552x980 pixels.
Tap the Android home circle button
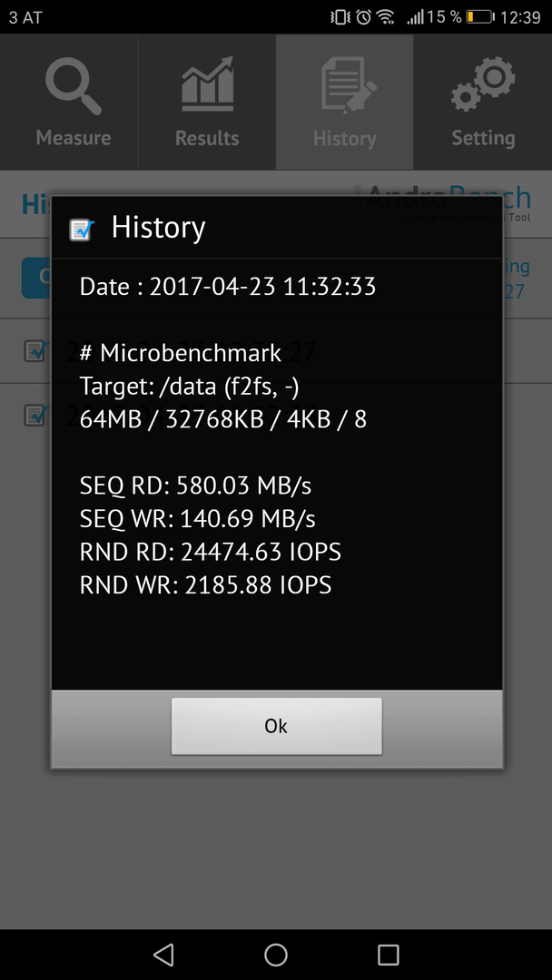[x=276, y=955]
